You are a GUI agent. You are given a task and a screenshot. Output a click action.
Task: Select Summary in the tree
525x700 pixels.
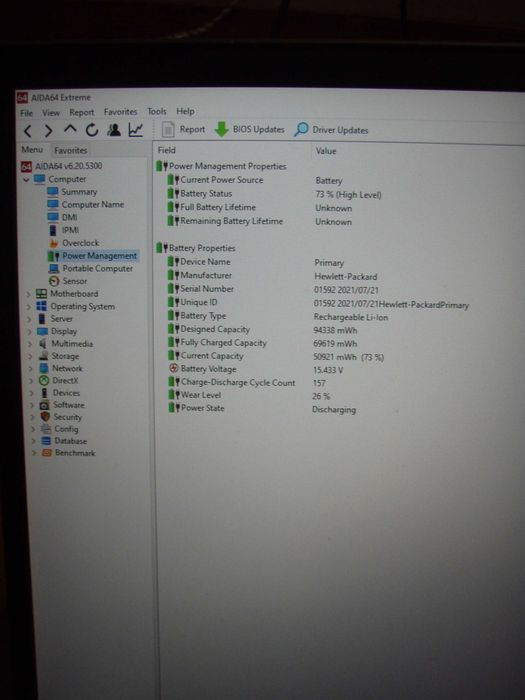[x=72, y=192]
